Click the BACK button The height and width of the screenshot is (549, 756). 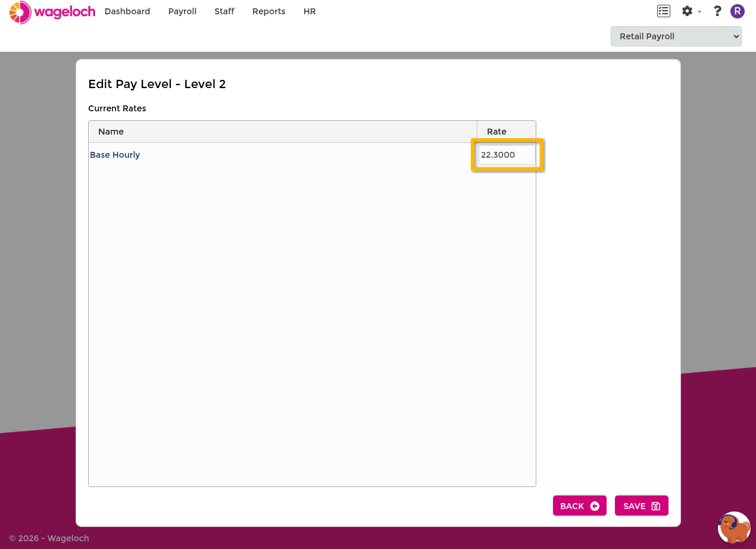tap(579, 506)
